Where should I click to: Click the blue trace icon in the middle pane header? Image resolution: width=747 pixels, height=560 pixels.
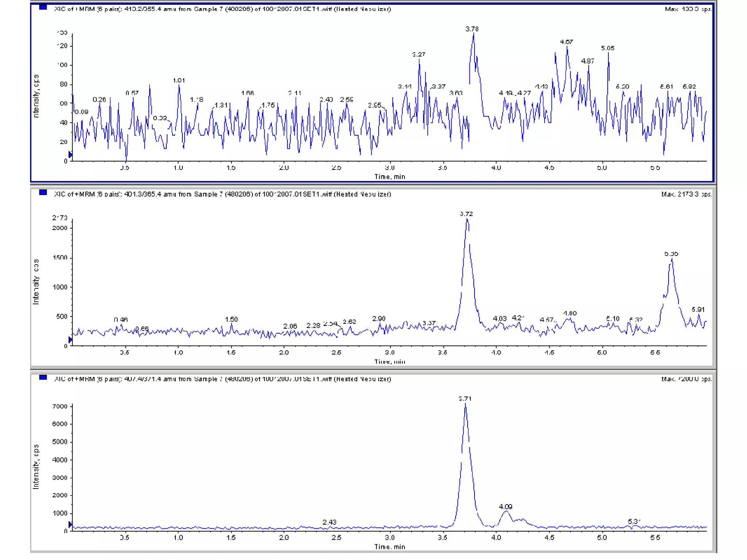click(43, 192)
